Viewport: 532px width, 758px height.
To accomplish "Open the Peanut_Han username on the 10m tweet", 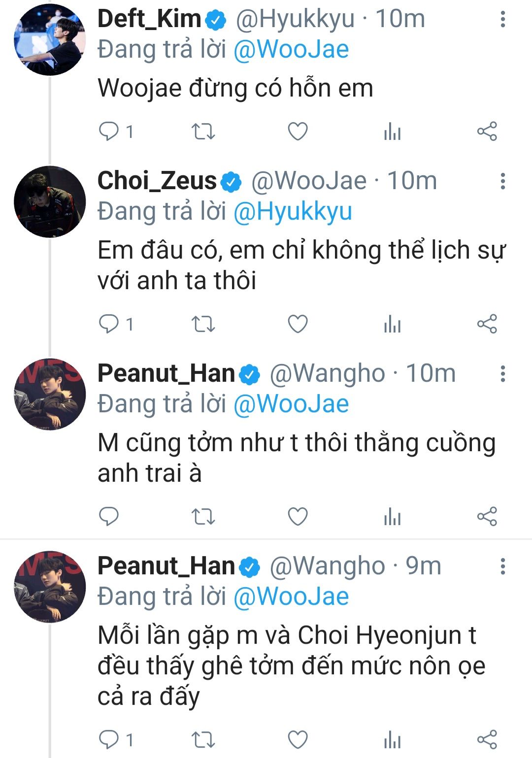I will pos(166,373).
